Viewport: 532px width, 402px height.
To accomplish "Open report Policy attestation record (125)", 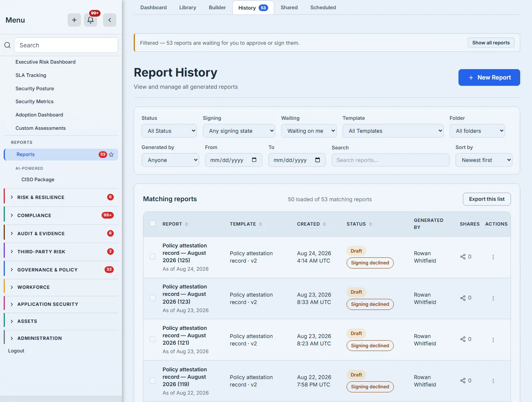I will (x=185, y=253).
